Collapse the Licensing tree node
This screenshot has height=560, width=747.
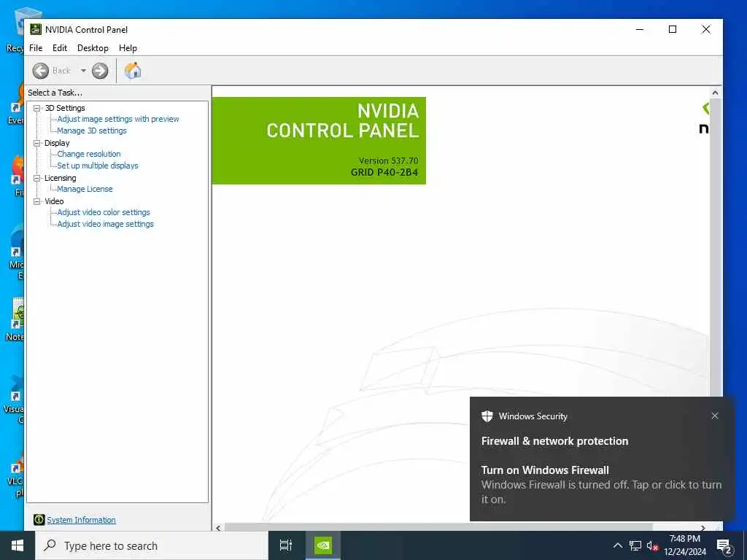click(x=36, y=178)
